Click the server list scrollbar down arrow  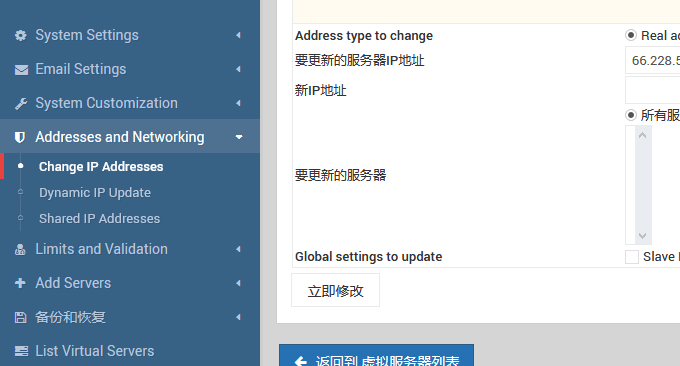pos(643,236)
